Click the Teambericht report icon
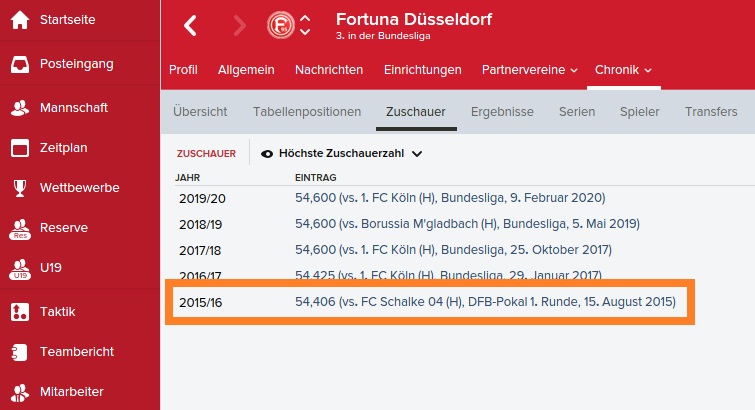This screenshot has height=410, width=755. (19, 352)
